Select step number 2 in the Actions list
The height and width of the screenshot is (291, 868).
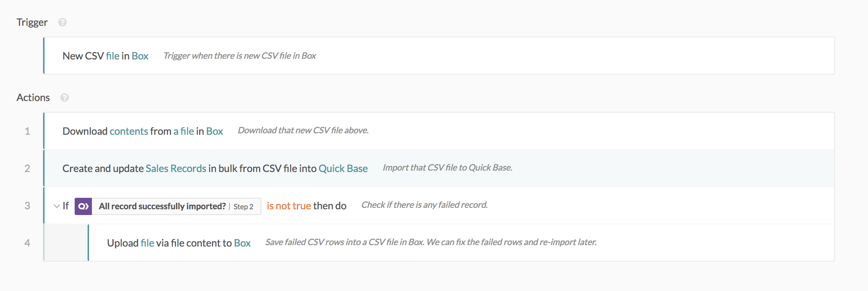tap(27, 168)
